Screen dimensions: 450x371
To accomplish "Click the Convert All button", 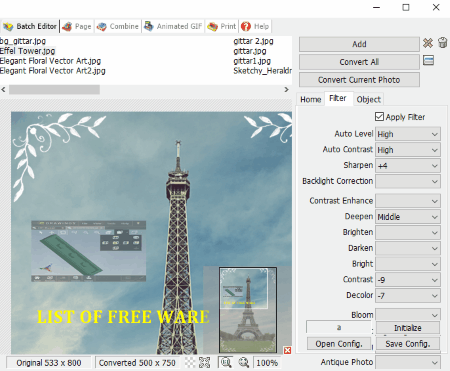I will 359,62.
